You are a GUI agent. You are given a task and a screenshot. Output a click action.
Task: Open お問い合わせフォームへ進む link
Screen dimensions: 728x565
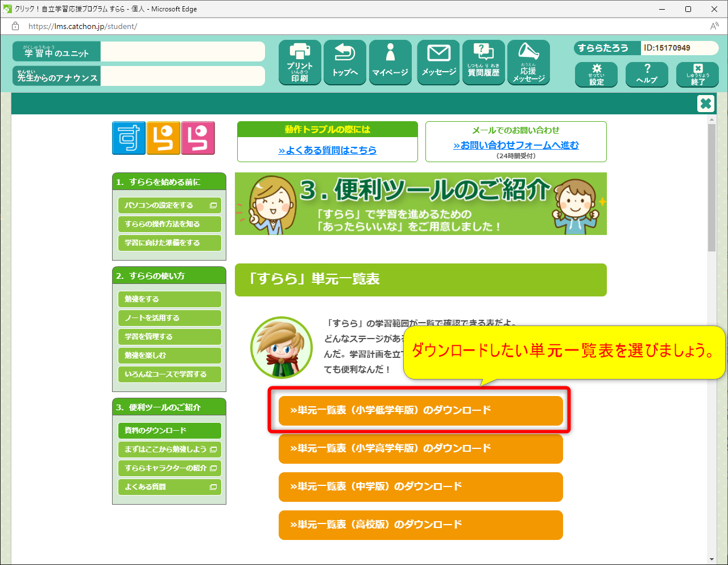point(516,145)
